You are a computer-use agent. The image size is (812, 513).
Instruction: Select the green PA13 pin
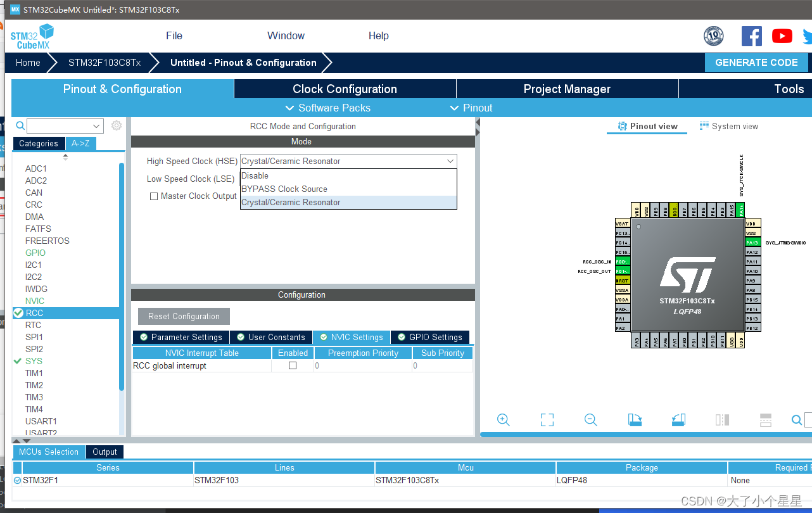coord(752,243)
